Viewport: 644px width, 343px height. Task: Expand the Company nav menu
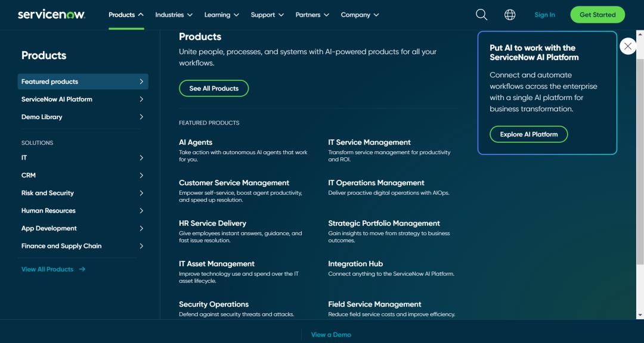(360, 15)
